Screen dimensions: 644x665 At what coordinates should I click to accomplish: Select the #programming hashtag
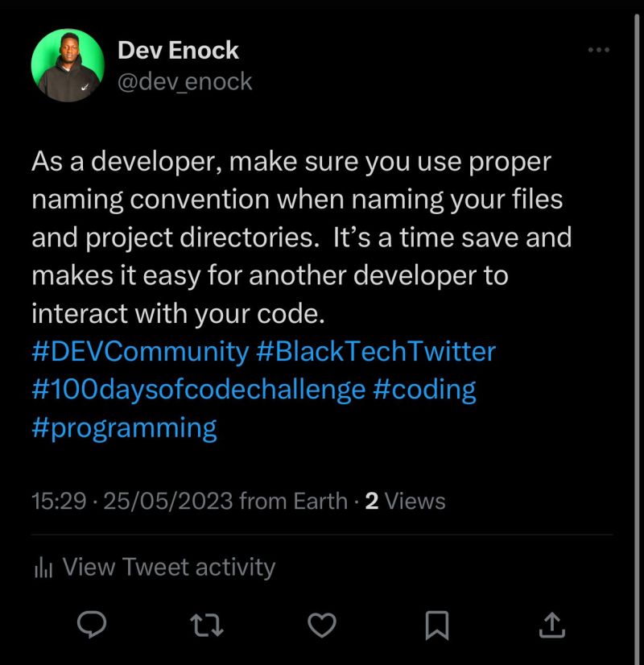[x=124, y=427]
